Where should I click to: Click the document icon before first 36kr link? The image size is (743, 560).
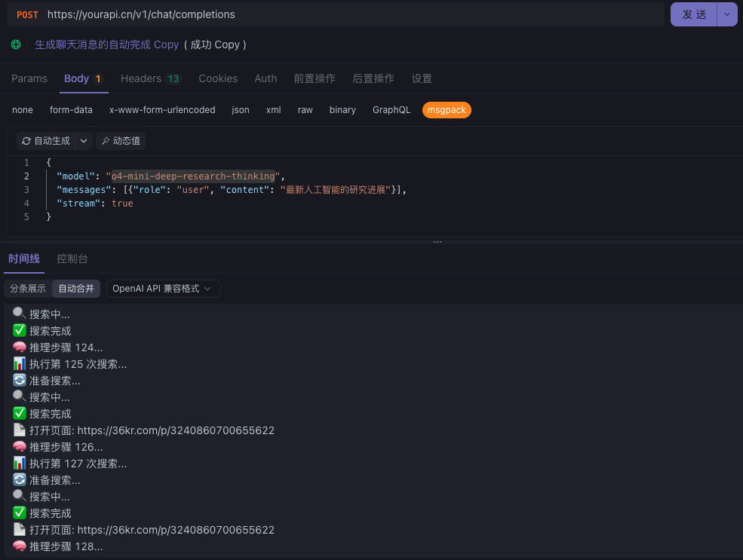pos(20,430)
